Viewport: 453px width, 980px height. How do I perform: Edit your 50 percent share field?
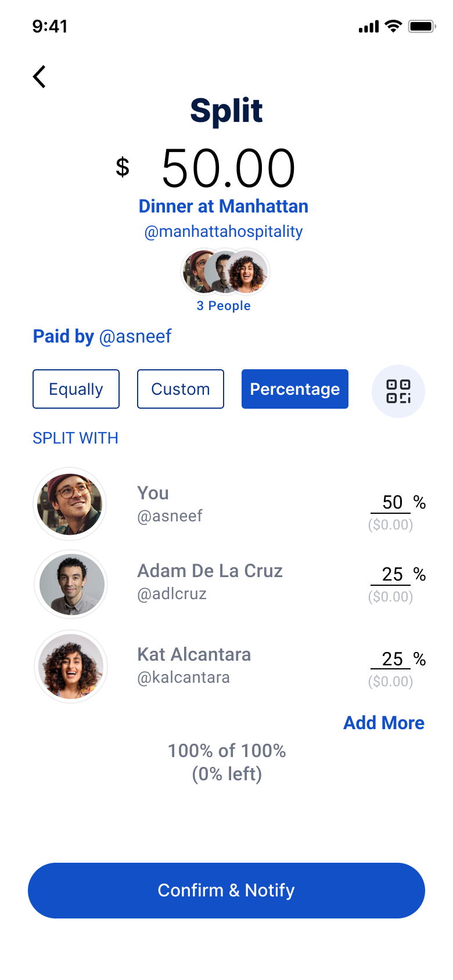[392, 503]
